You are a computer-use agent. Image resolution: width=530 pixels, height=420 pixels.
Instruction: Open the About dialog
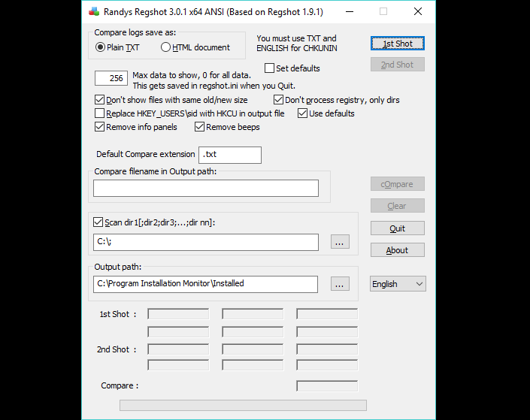tap(398, 250)
